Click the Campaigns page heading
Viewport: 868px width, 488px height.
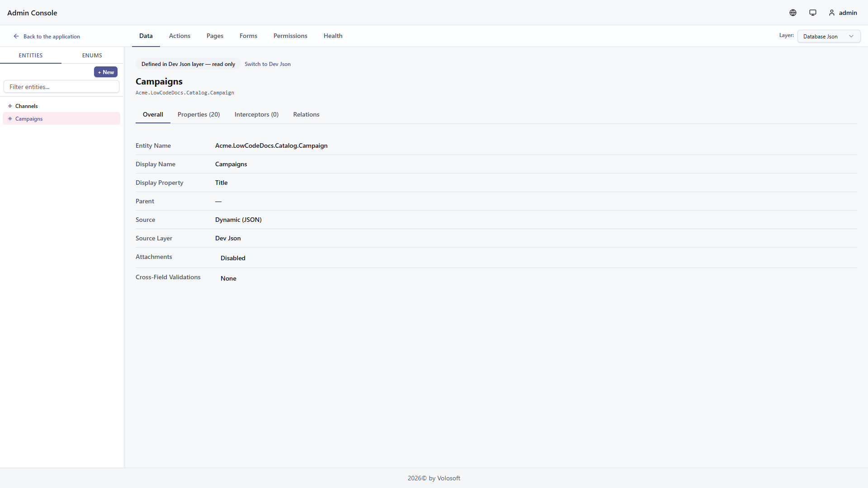pyautogui.click(x=159, y=81)
